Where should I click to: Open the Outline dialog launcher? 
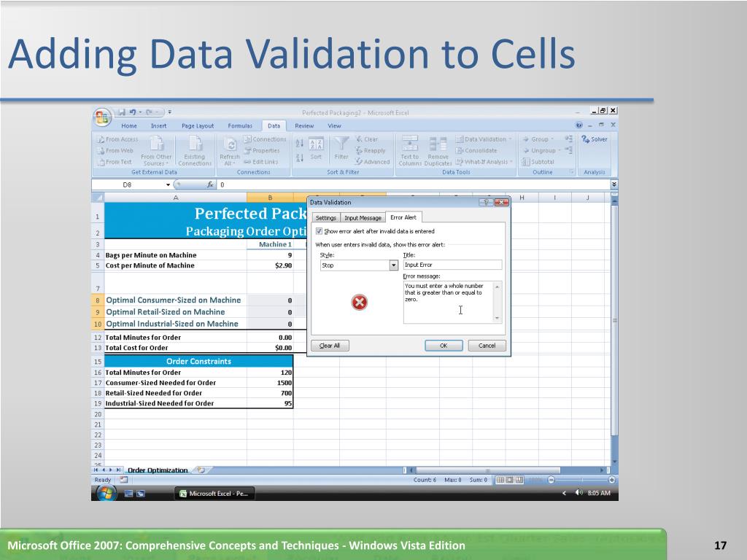[572, 172]
